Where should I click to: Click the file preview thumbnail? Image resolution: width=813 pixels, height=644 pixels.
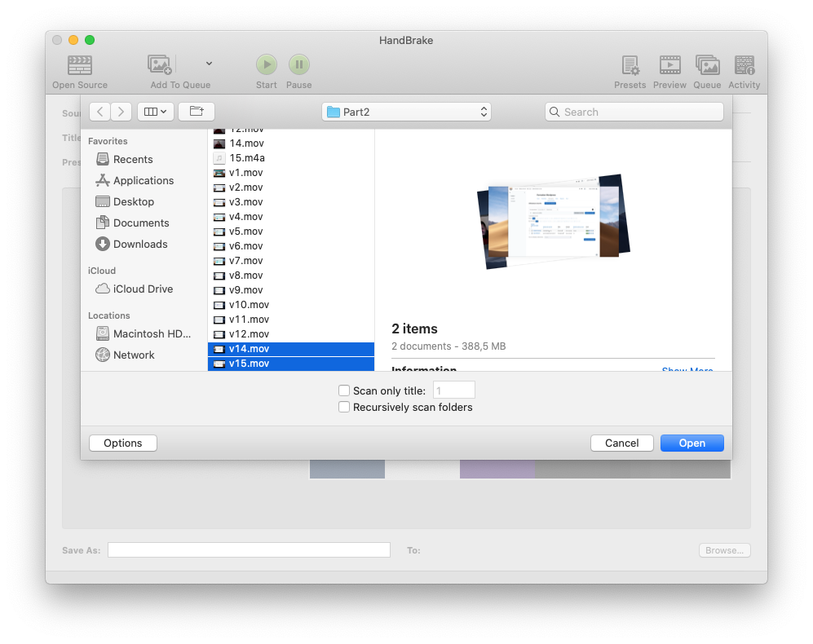pos(554,222)
